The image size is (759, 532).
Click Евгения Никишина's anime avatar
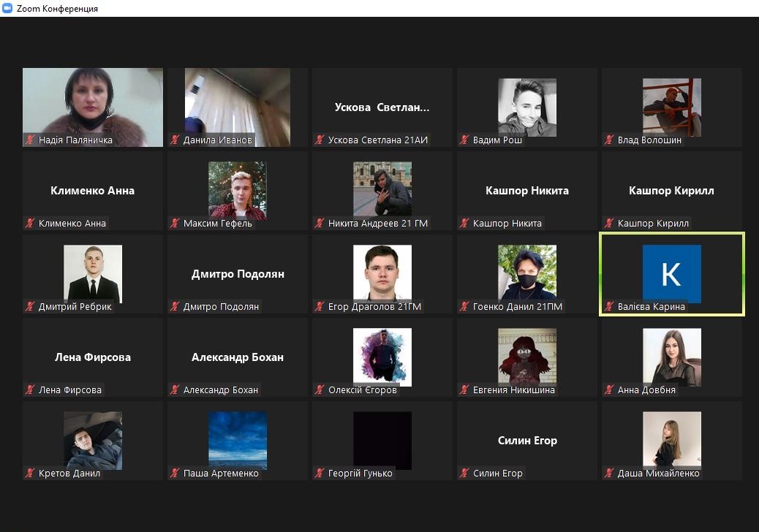coord(527,356)
